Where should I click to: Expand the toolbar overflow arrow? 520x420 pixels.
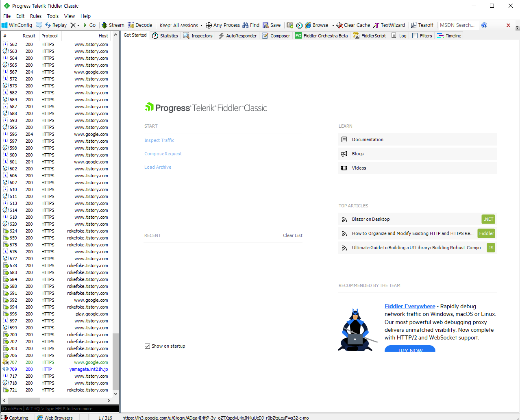(x=517, y=28)
